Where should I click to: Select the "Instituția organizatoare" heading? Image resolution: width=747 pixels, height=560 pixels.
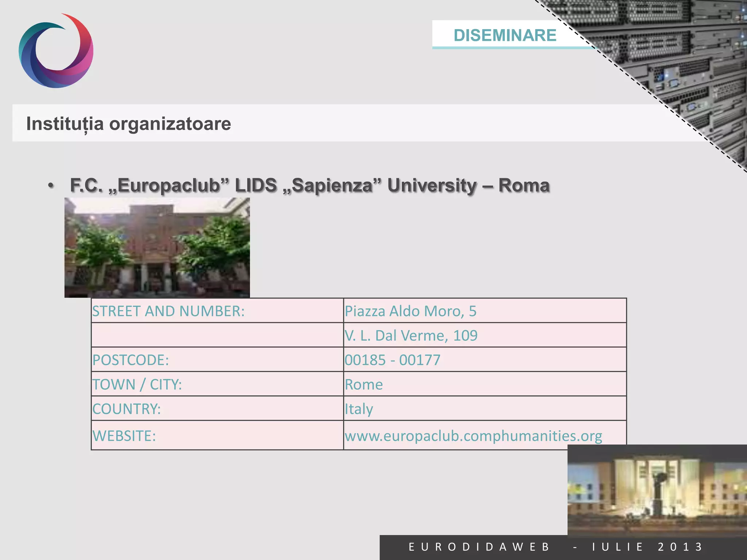pos(128,124)
